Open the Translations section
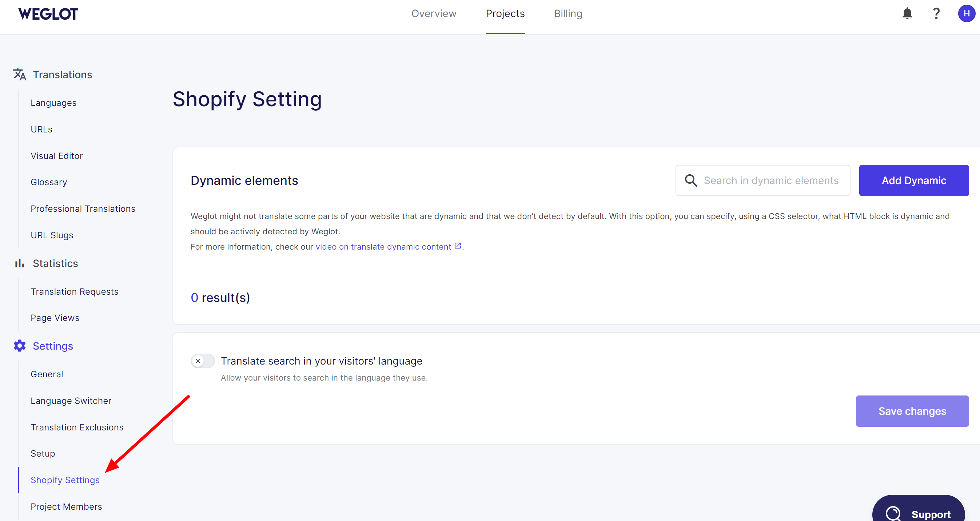The image size is (980, 521). (x=63, y=75)
